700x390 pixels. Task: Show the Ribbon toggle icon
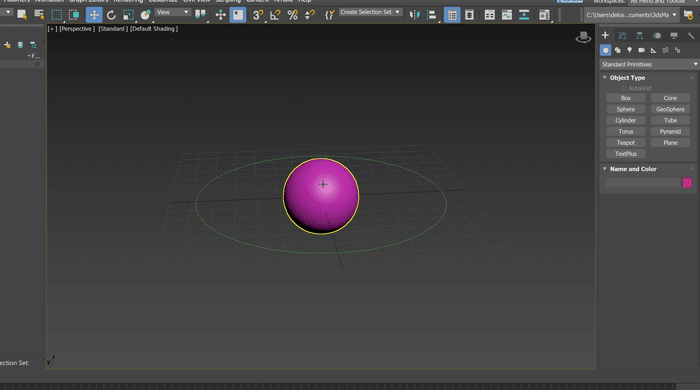pyautogui.click(x=489, y=15)
